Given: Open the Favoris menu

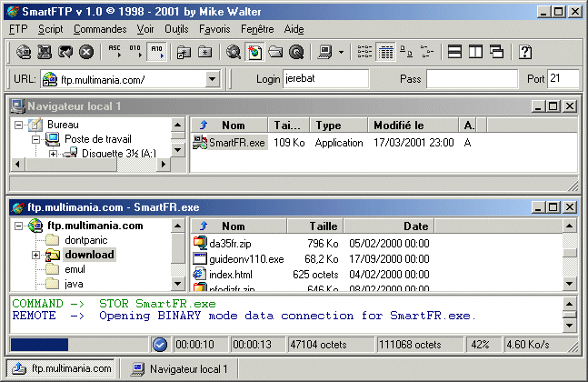Looking at the screenshot, I should (214, 29).
